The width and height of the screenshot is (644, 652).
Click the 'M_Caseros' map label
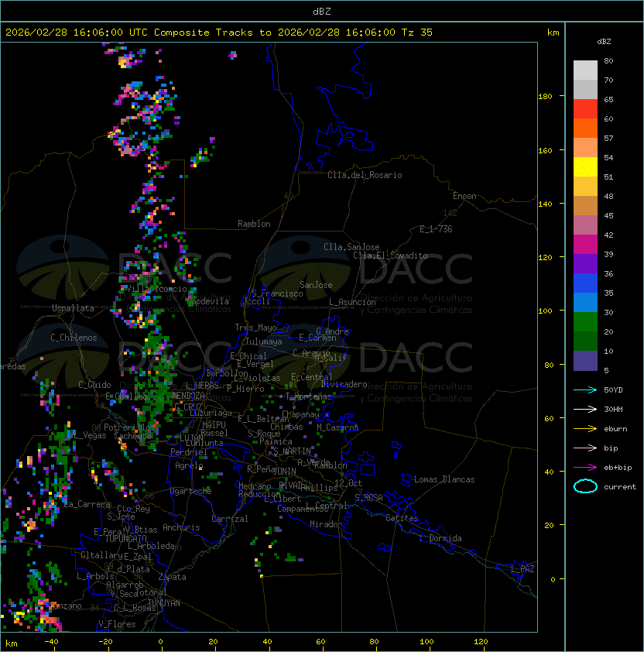point(337,427)
